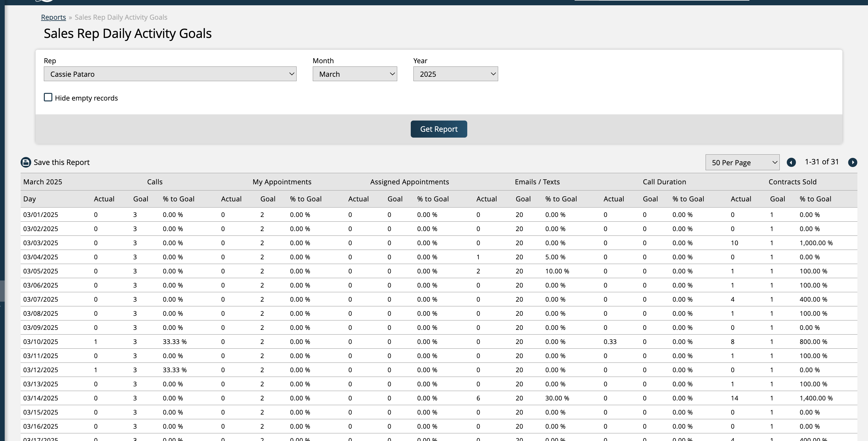Open the Month dropdown set to March
The image size is (868, 441).
coord(355,74)
